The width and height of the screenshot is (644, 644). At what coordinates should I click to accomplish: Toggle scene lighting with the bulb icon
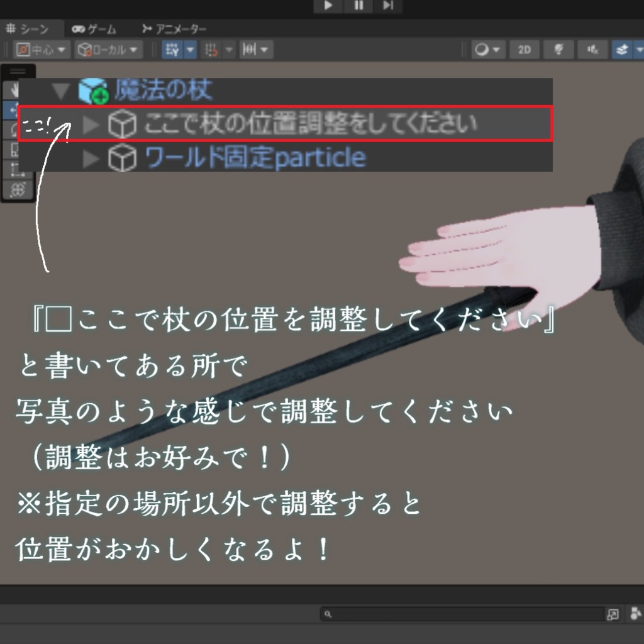(558, 50)
